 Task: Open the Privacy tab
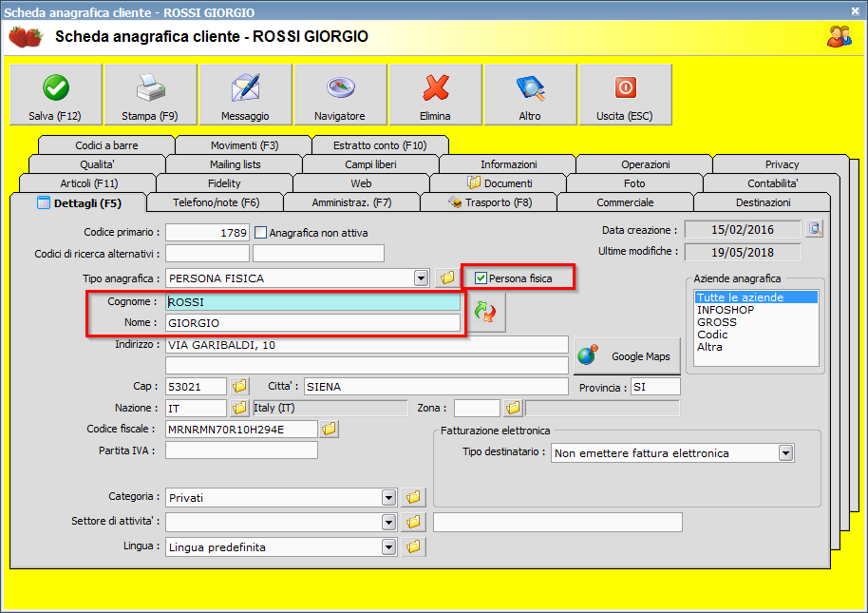pyautogui.click(x=782, y=163)
